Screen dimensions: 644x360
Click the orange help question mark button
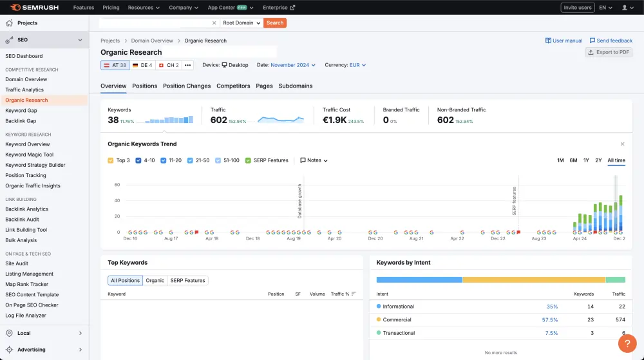tap(627, 343)
